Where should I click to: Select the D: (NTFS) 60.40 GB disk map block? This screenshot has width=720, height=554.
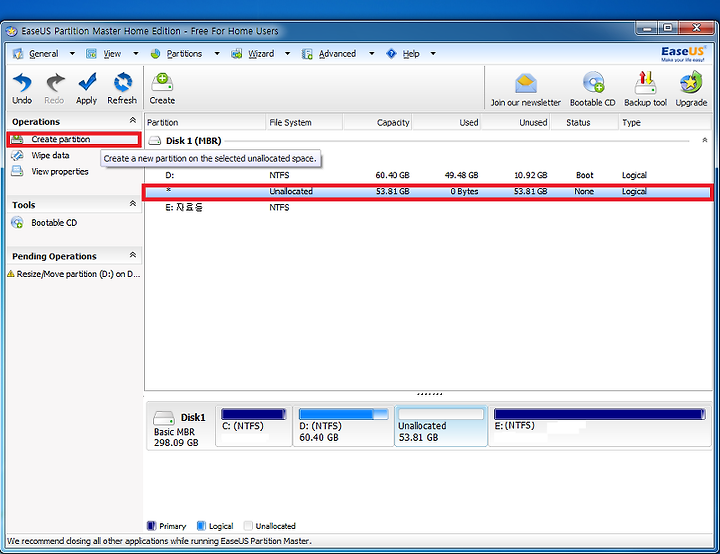343,426
